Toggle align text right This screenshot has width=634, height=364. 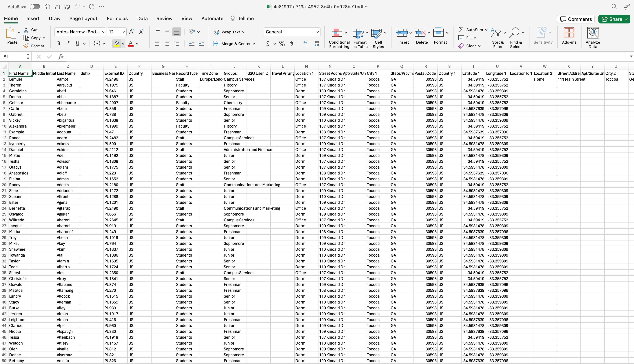(177, 43)
